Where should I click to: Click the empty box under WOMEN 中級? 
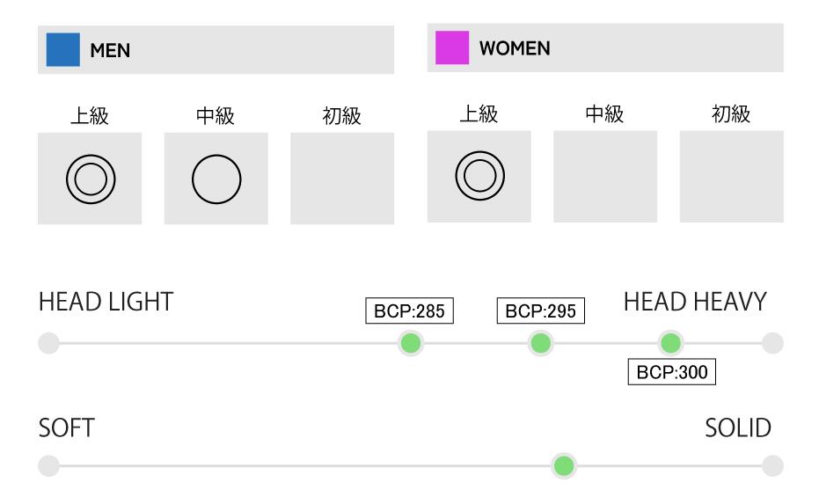605,176
